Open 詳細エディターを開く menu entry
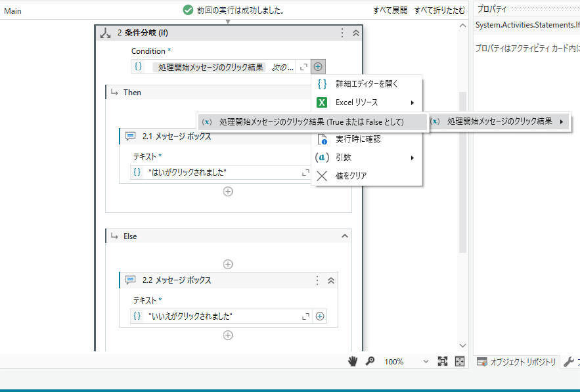 [367, 84]
